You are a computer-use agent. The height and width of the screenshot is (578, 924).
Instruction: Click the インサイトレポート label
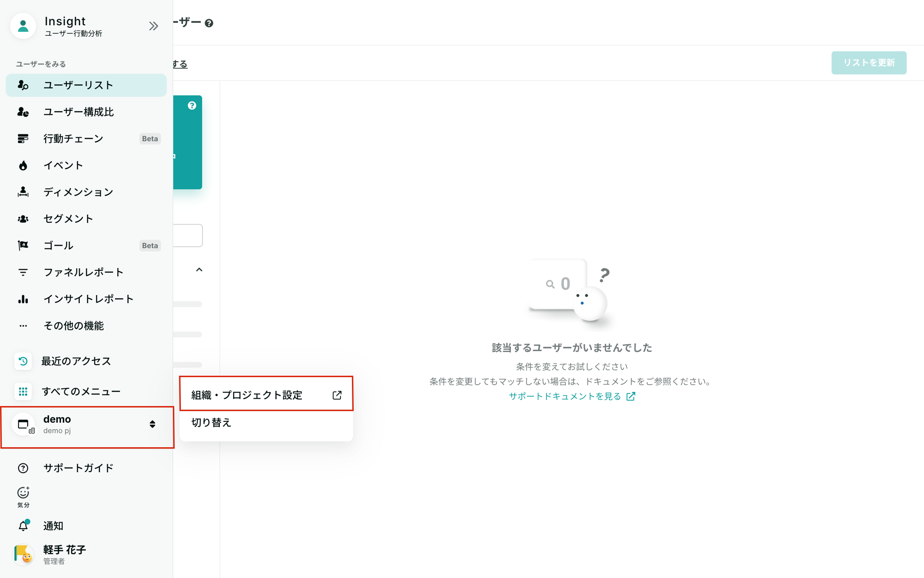[x=88, y=299]
